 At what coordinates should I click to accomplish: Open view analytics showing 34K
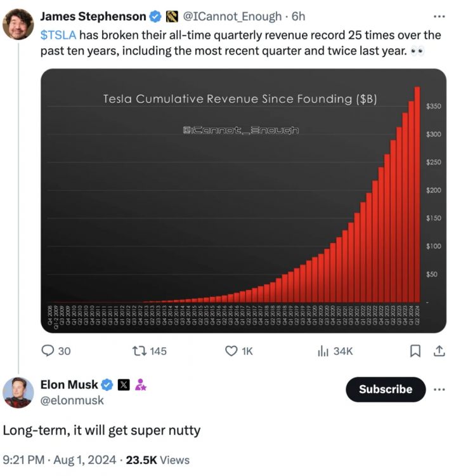coord(323,350)
